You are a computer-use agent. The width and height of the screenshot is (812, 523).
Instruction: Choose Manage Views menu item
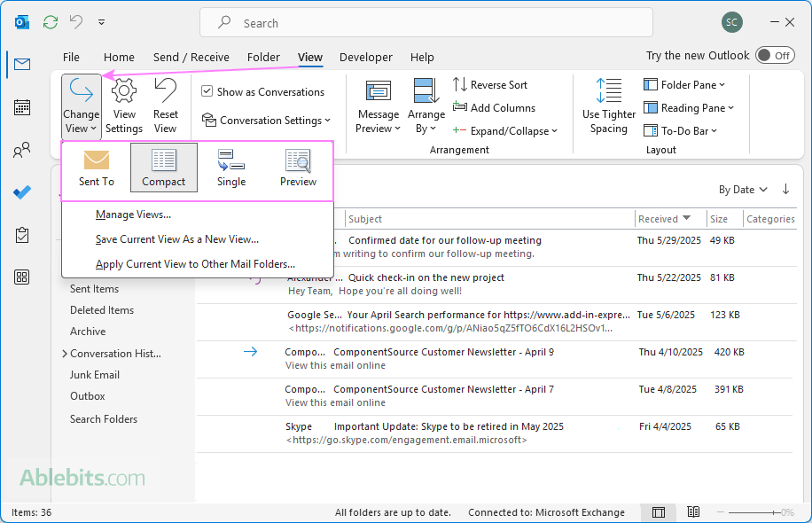click(198, 215)
